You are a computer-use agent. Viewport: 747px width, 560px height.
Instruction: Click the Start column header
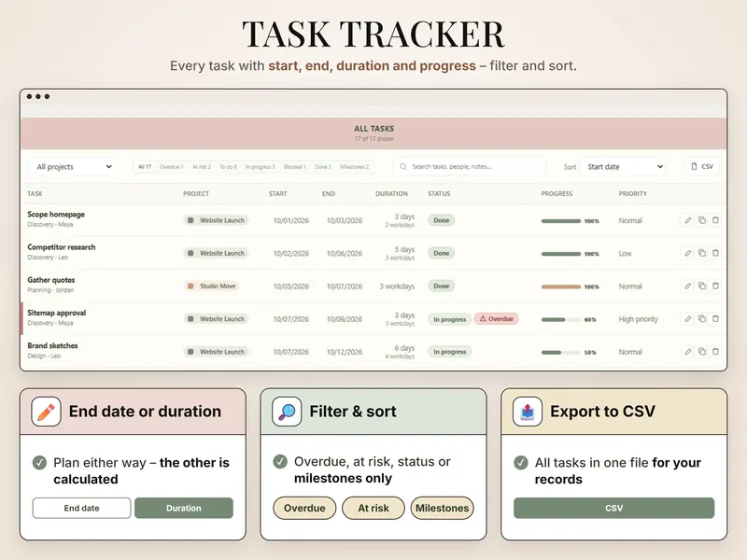[x=277, y=194]
